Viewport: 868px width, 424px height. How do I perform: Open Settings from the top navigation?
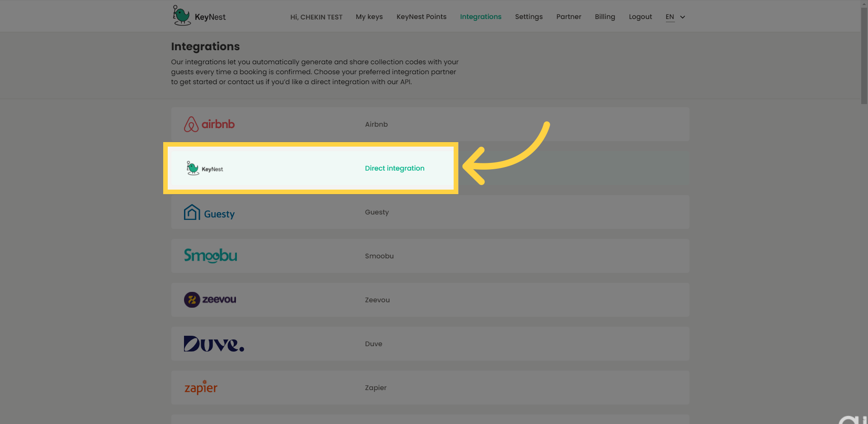point(528,17)
